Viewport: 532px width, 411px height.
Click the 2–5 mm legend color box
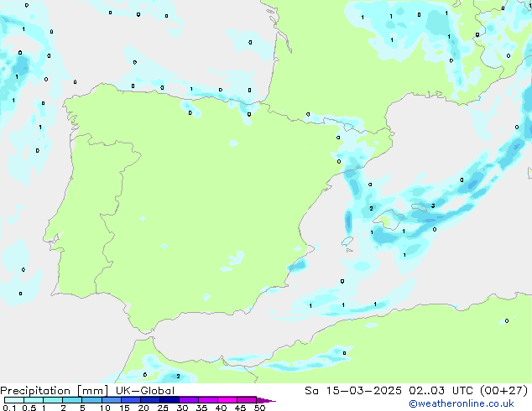click(72, 400)
